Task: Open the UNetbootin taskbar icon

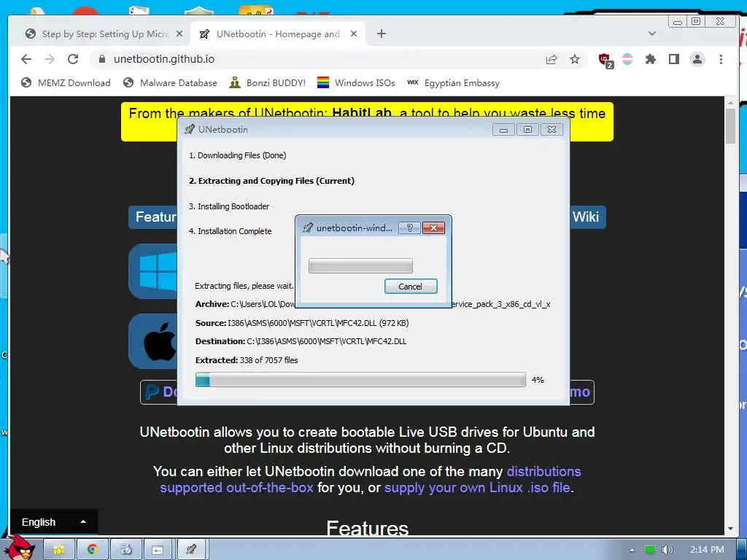Action: 192,550
